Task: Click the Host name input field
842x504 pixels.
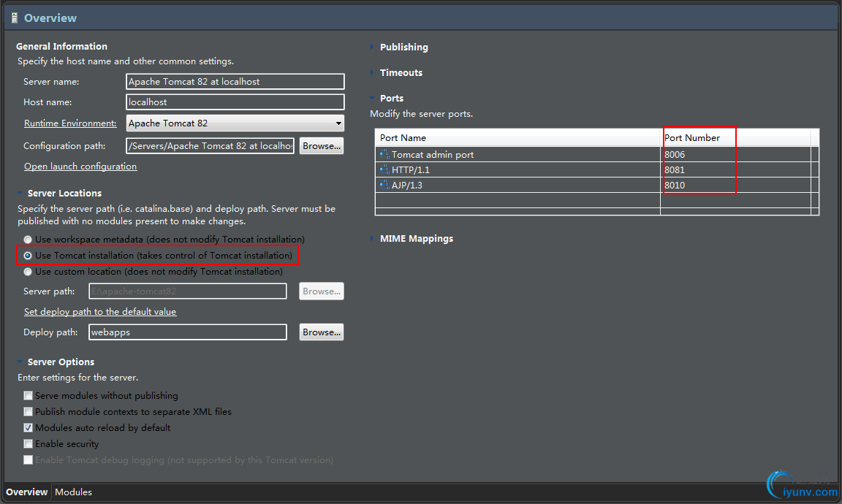Action: point(235,102)
